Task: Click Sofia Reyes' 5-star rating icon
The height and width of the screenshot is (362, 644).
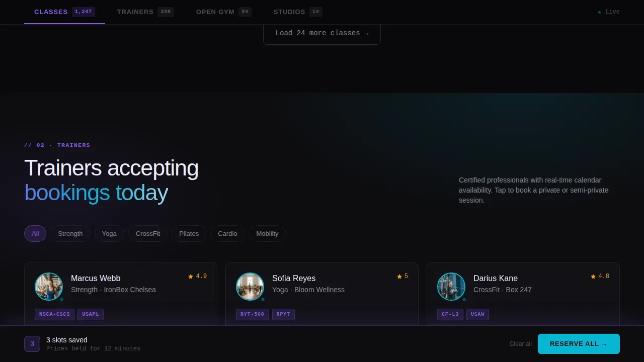Action: (399, 277)
